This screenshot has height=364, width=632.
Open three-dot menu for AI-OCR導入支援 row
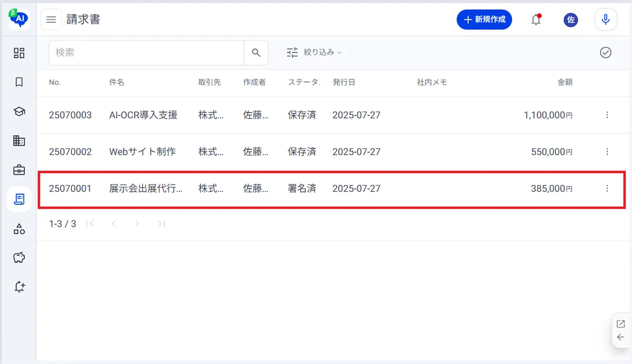pos(607,115)
